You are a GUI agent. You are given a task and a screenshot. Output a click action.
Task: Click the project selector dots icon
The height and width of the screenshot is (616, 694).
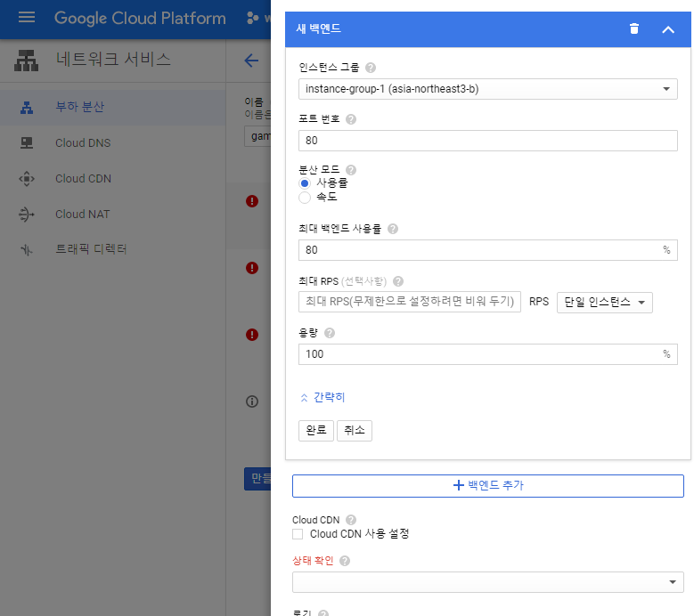point(253,18)
